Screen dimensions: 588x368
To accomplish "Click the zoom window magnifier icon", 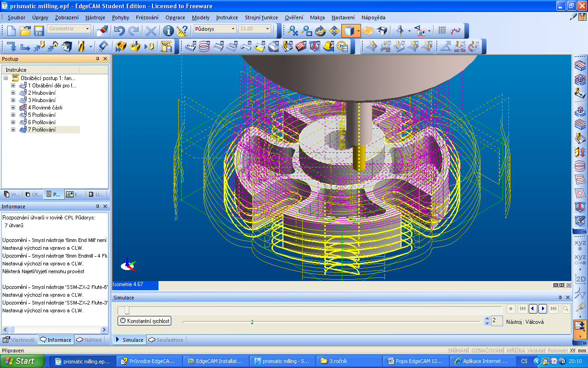I will [306, 31].
